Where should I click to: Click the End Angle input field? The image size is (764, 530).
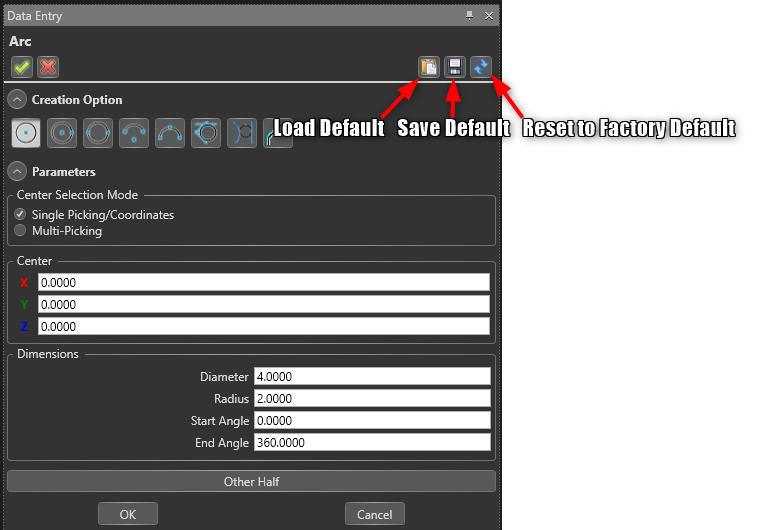pyautogui.click(x=372, y=443)
